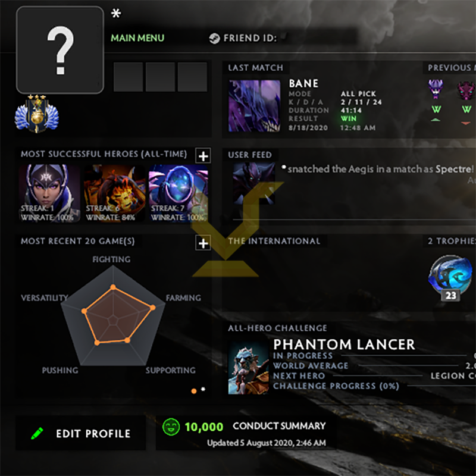Click the green smiley conduct icon
476x476 pixels.
pos(171,427)
